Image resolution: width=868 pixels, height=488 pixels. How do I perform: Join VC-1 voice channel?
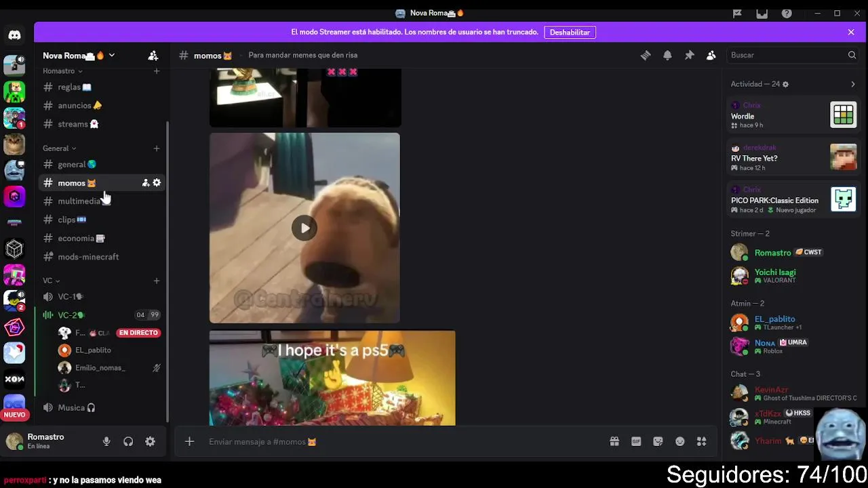(101, 297)
